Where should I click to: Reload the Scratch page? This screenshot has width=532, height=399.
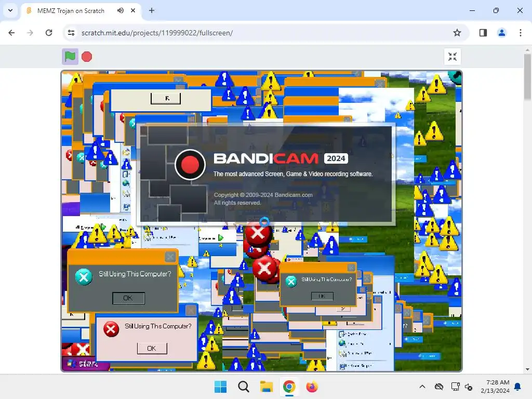(49, 33)
